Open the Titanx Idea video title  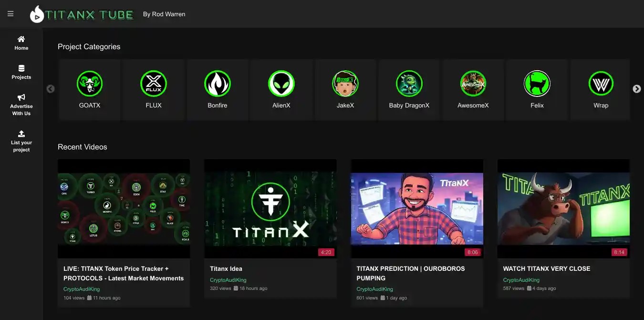(x=226, y=268)
